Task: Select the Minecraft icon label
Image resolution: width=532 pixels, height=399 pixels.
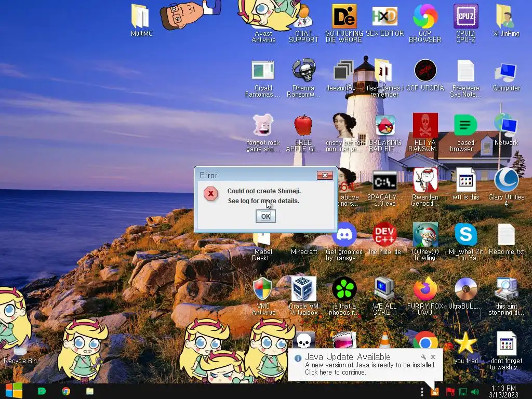Action: pos(304,252)
